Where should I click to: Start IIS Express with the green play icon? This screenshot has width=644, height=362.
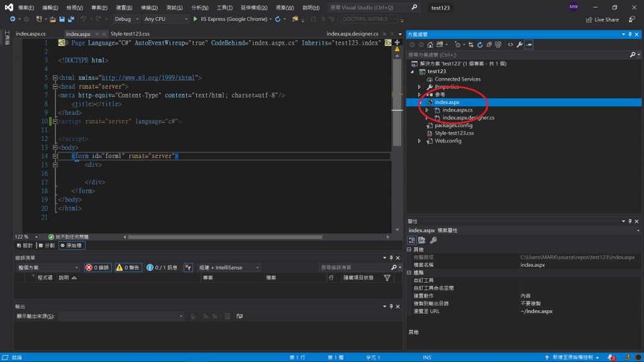[x=196, y=19]
